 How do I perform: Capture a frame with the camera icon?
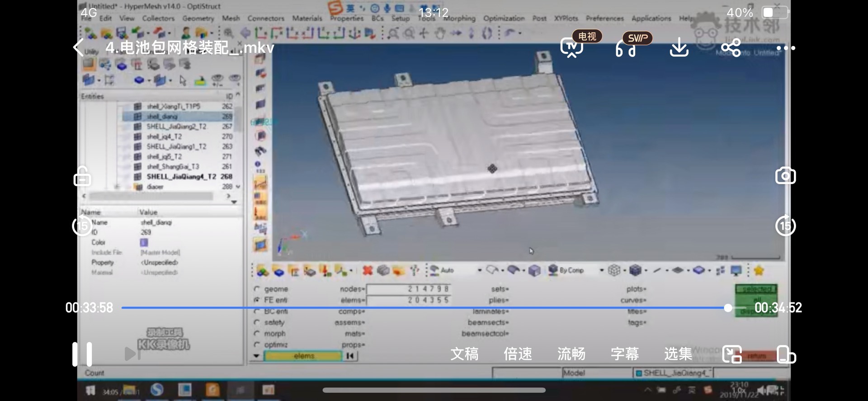[x=785, y=176]
